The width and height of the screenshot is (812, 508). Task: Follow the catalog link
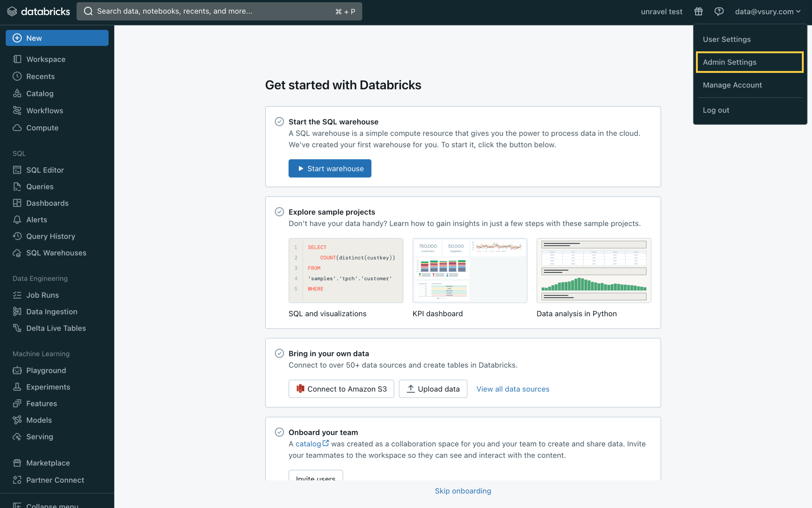tap(312, 444)
